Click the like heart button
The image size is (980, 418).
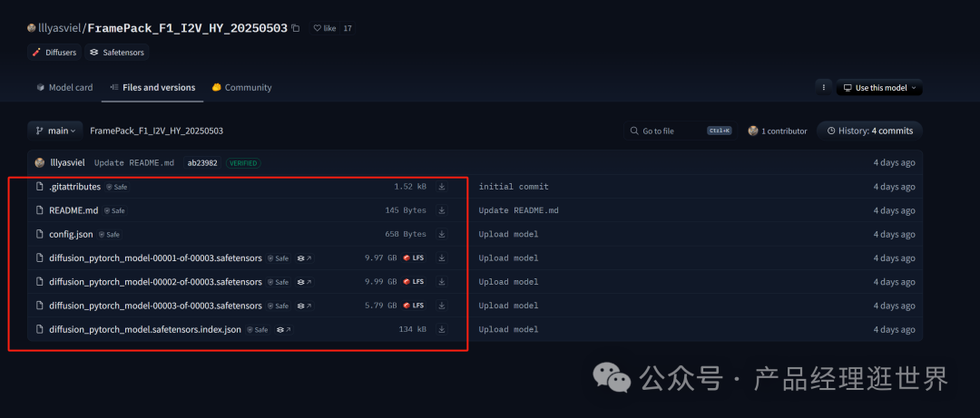[x=325, y=28]
